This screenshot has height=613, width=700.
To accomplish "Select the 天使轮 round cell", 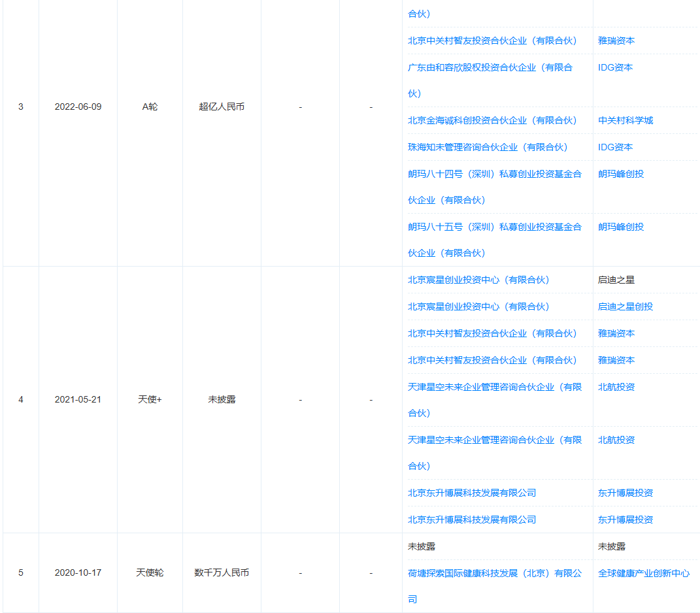I will pos(150,573).
